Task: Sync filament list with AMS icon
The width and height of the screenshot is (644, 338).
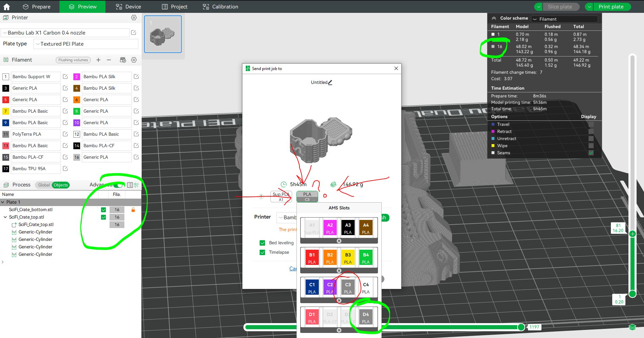Action: (122, 60)
